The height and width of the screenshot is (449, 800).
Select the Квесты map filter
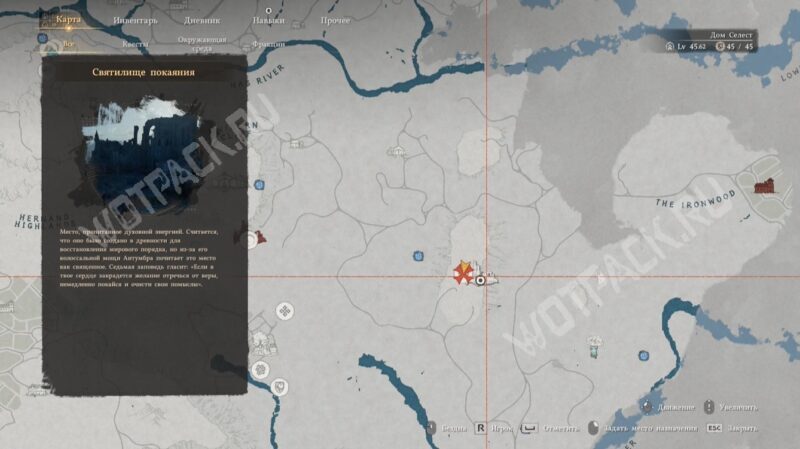tap(134, 44)
